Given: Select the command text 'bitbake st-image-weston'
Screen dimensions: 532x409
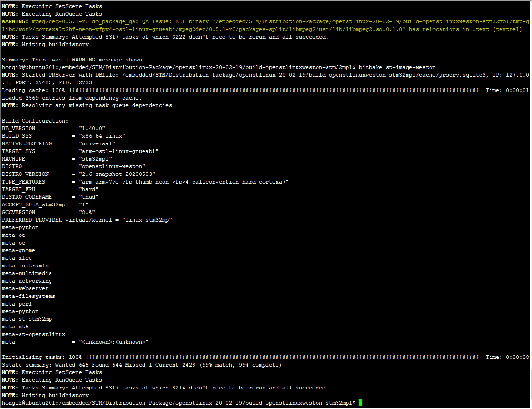Looking at the screenshot, I should click(397, 68).
